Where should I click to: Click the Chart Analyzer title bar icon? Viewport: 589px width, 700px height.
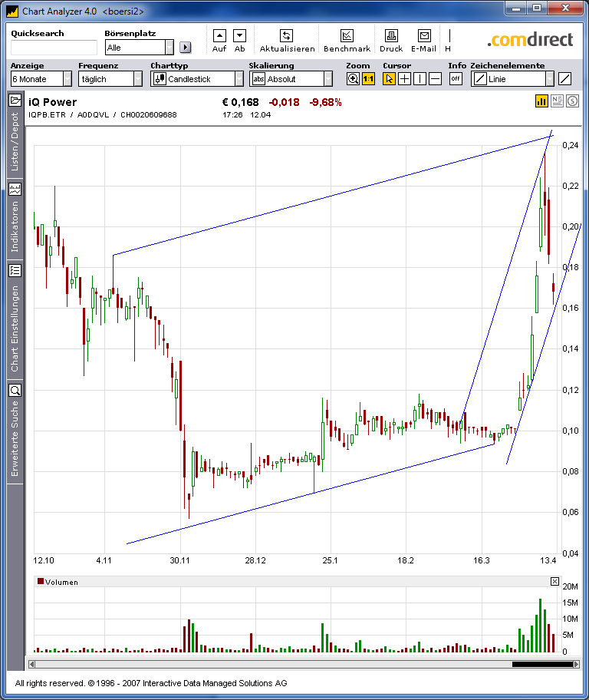(13, 12)
